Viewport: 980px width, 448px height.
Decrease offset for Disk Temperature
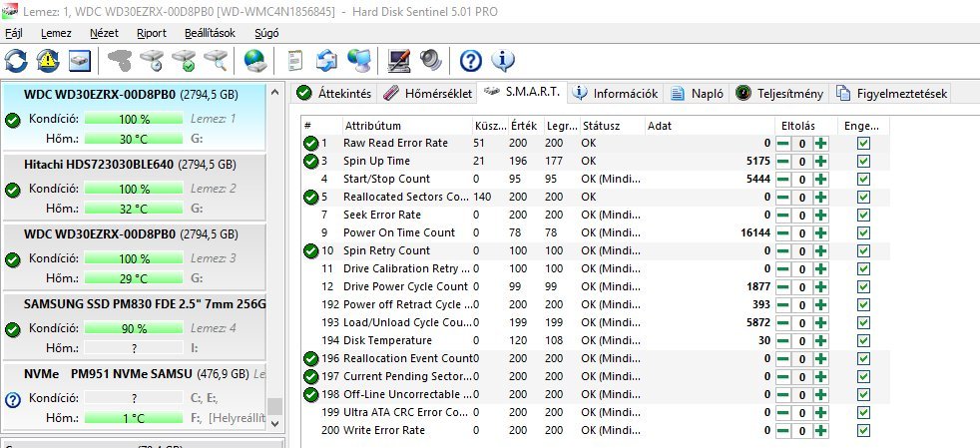point(782,340)
